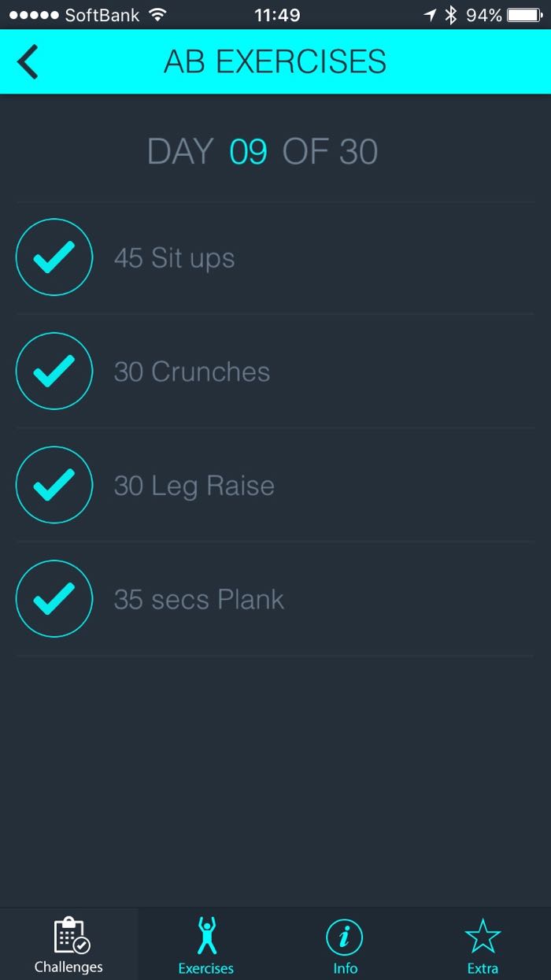Image resolution: width=551 pixels, height=980 pixels.
Task: Tap the Wi-Fi status icon
Action: click(157, 15)
